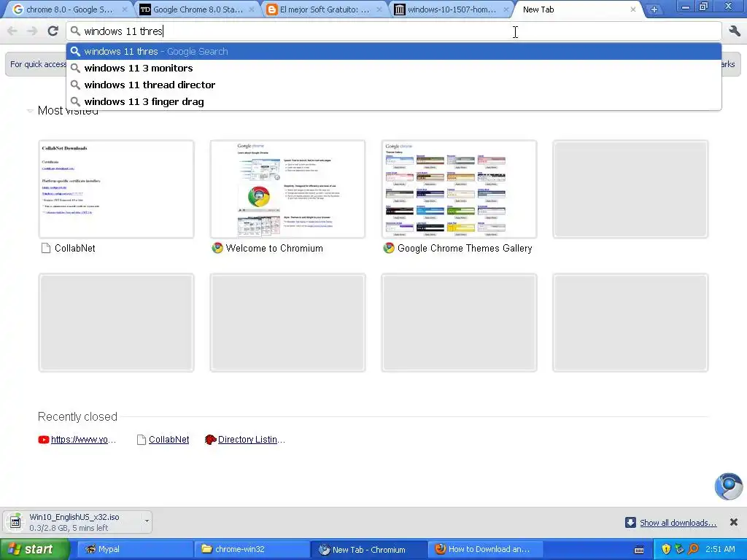Choose 'windows 11 thread director' suggestion
This screenshot has width=747, height=560.
click(393, 85)
